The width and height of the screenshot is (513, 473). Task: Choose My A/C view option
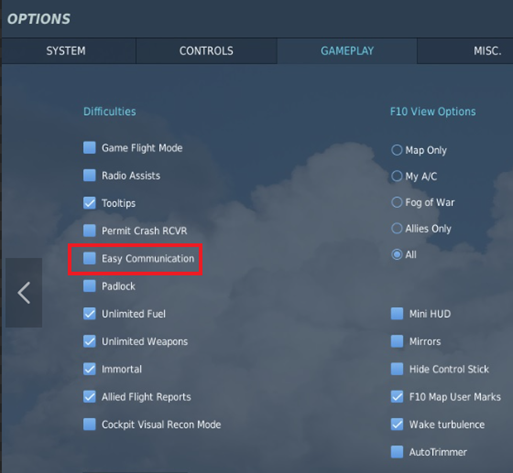(397, 176)
